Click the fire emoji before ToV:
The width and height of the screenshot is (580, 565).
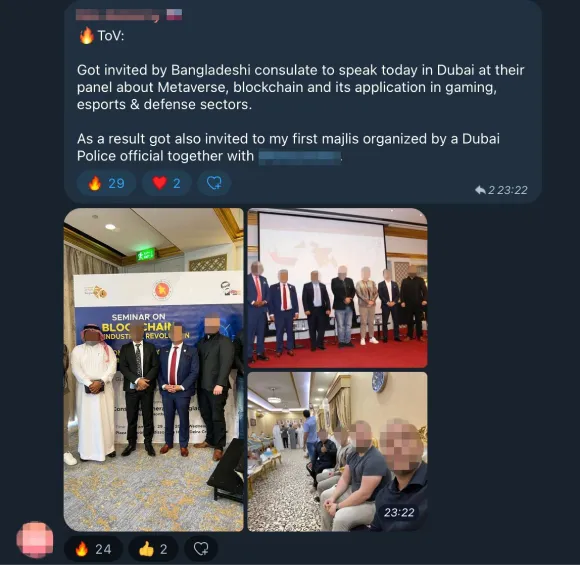[x=87, y=36]
